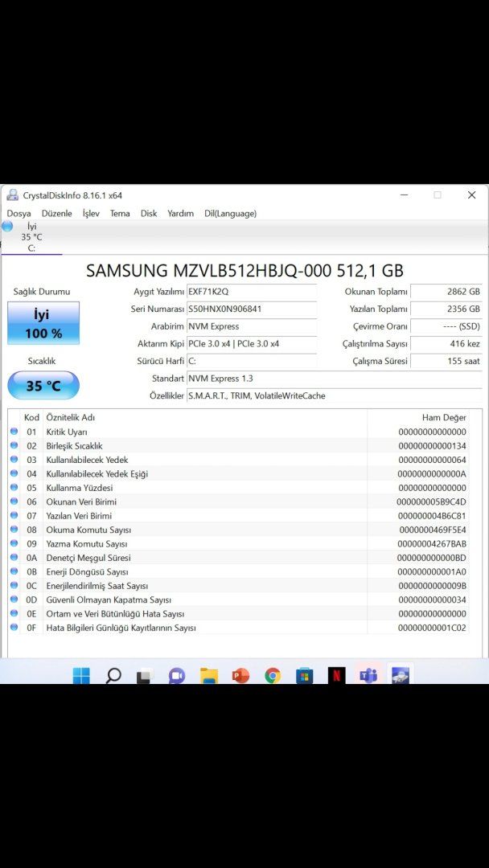489x868 pixels.
Task: Open the İşlev menu
Action: [91, 213]
